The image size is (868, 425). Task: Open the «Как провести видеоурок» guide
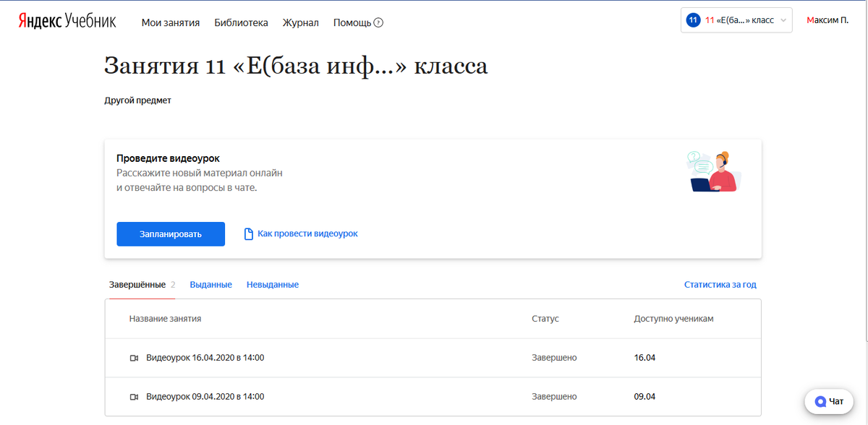click(x=307, y=233)
